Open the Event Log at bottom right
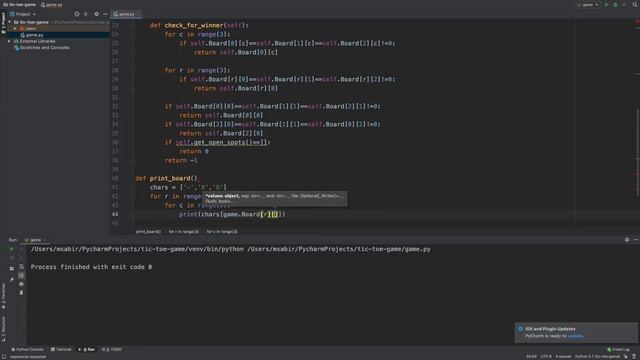This screenshot has height=360, width=640. [618, 349]
